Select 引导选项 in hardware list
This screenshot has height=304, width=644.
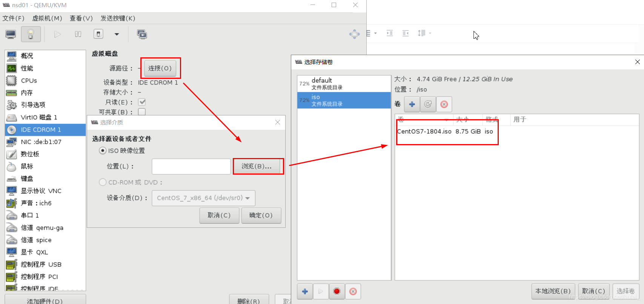(x=45, y=105)
